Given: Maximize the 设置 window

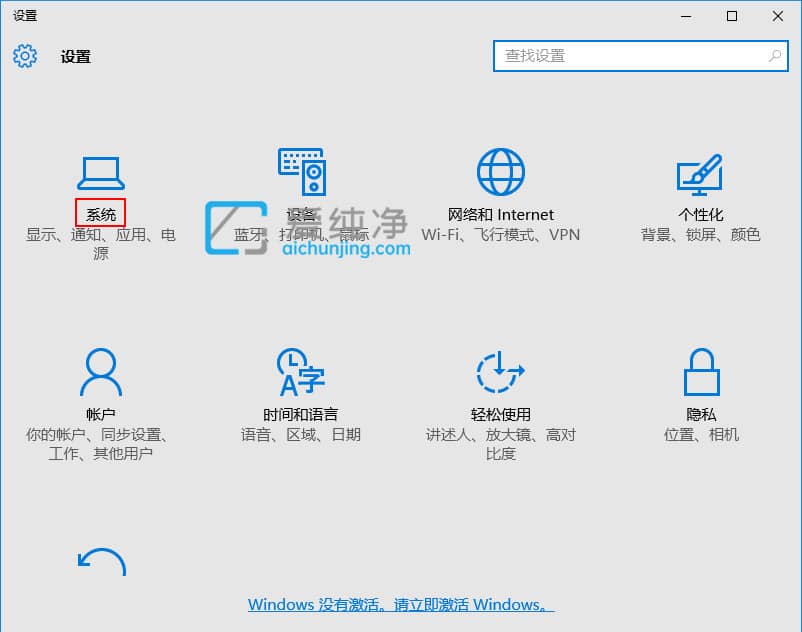Looking at the screenshot, I should (x=732, y=16).
